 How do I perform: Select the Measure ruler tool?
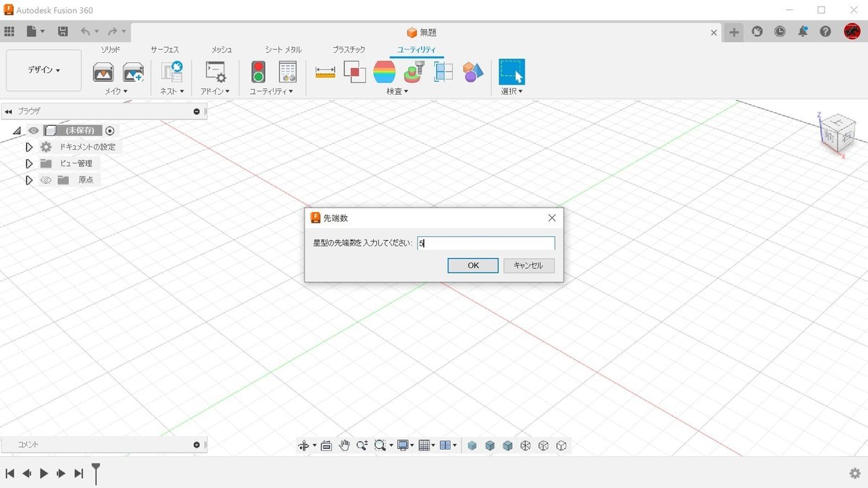tap(325, 72)
